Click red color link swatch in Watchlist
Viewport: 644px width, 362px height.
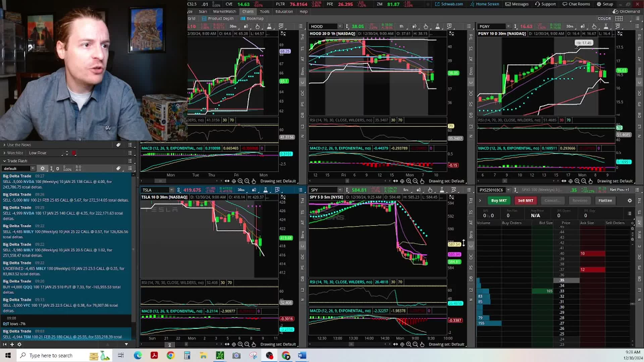pyautogui.click(x=74, y=153)
